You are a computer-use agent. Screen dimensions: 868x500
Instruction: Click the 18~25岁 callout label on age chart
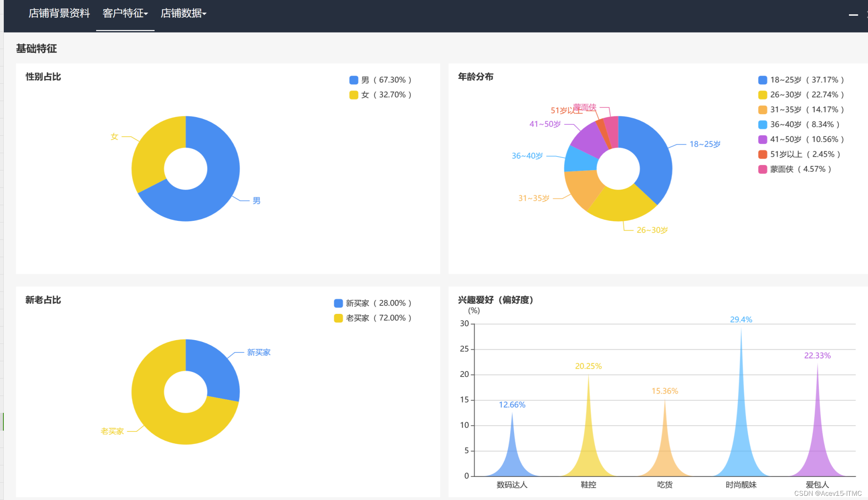click(x=705, y=144)
